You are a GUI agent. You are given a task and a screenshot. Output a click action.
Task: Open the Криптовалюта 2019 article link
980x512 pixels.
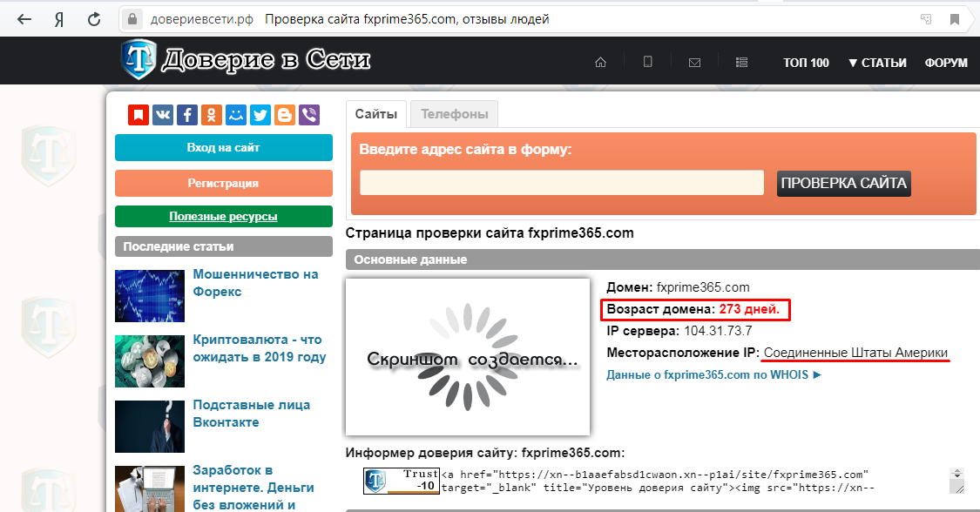[x=260, y=348]
